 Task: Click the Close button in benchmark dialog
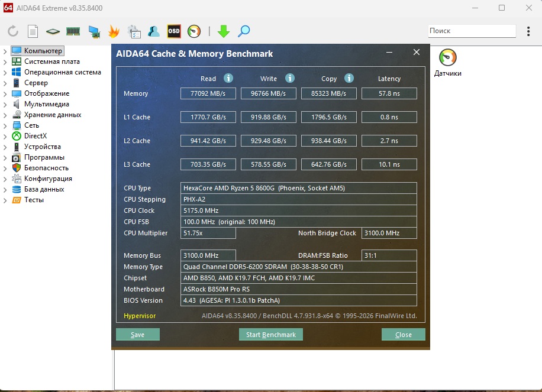tap(403, 334)
